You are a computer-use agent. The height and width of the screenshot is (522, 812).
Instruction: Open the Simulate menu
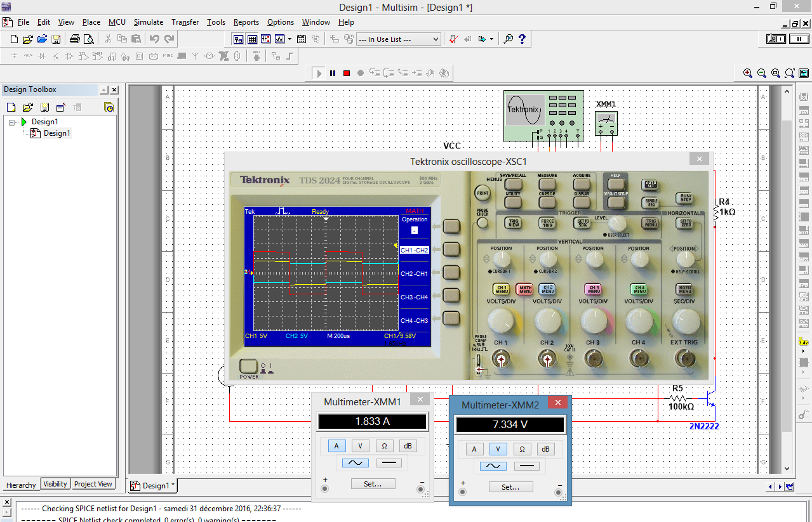pyautogui.click(x=148, y=22)
